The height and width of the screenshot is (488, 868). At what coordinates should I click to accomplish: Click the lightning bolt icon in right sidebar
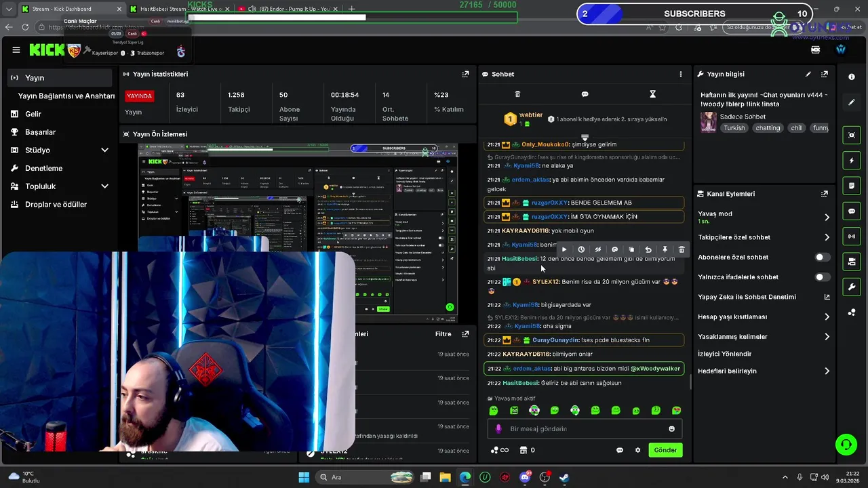click(852, 161)
